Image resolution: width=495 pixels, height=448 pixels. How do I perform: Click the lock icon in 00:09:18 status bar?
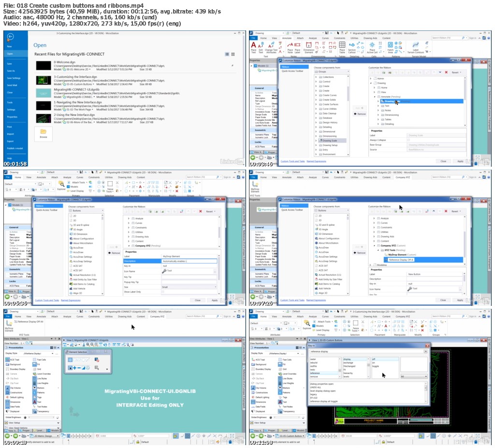pos(138,442)
